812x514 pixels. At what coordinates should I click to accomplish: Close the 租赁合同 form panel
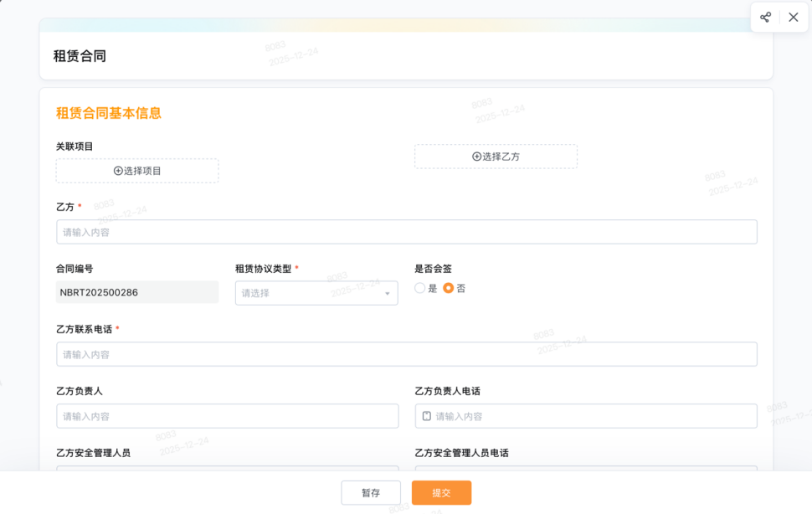[793, 18]
